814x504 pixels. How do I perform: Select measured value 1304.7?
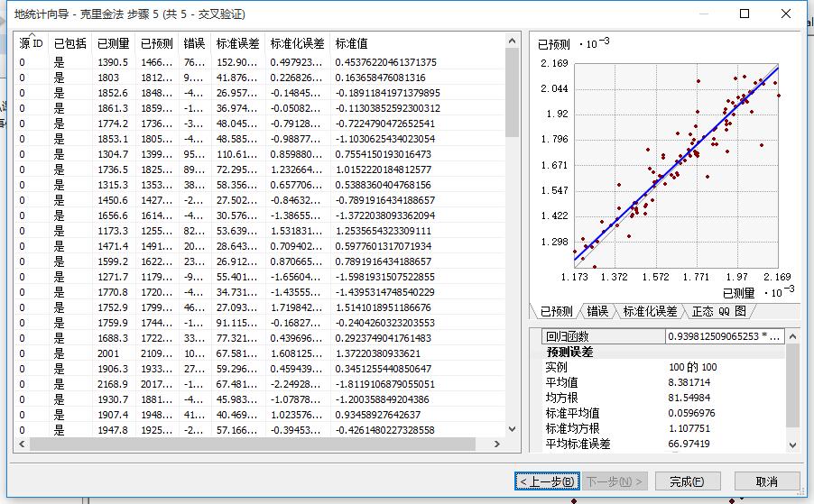coord(113,154)
